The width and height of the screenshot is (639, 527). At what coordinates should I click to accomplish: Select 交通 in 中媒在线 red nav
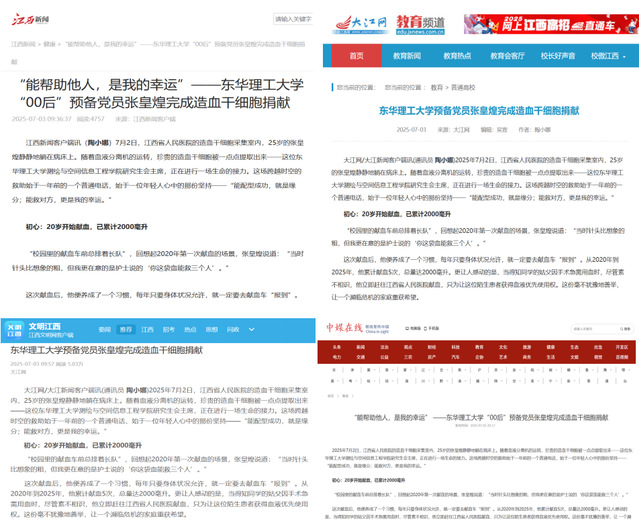(x=360, y=357)
